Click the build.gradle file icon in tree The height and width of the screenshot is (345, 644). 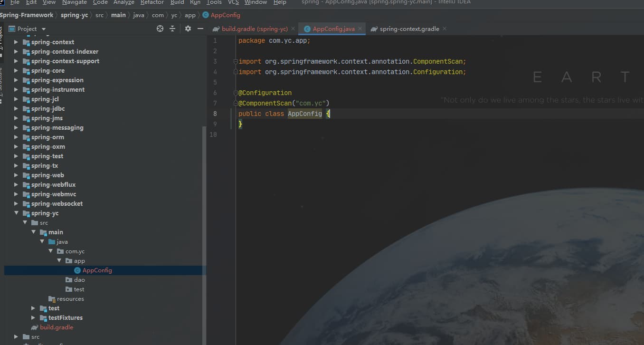(35, 327)
